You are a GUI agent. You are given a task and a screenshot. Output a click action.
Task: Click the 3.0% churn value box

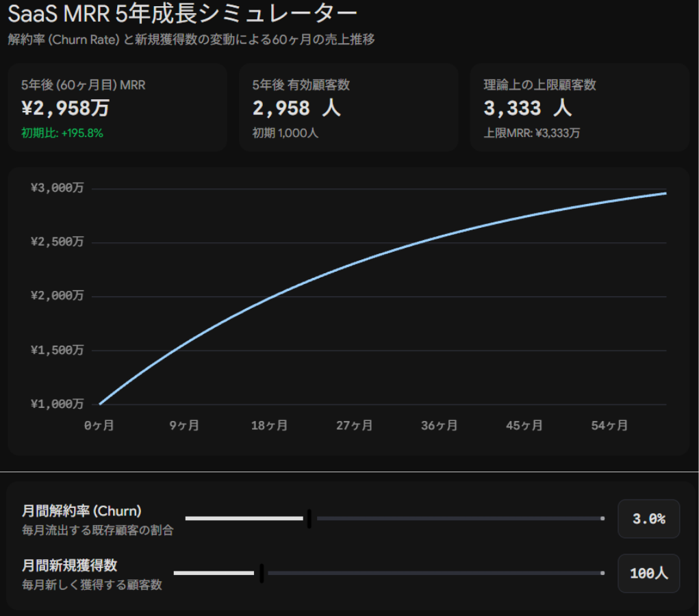[x=648, y=519]
